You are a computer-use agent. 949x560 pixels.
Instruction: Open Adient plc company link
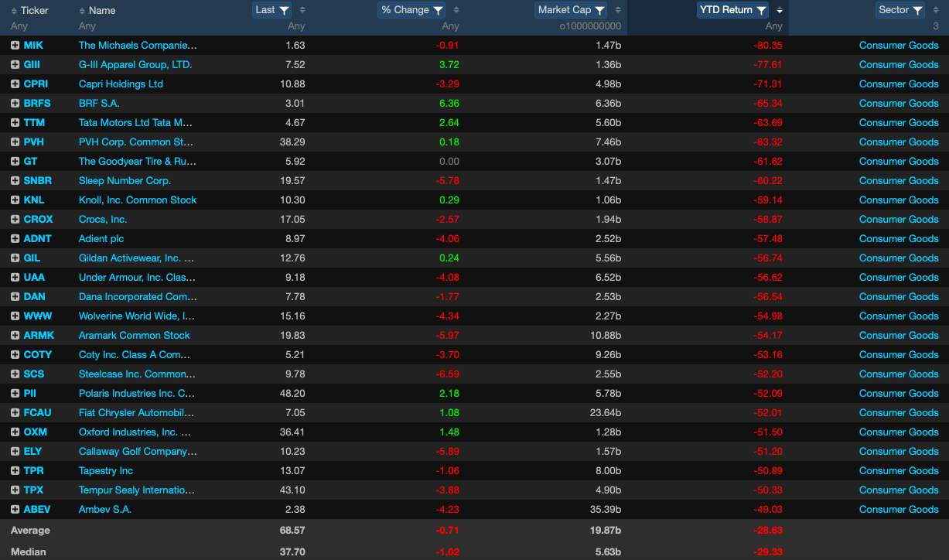coord(101,239)
